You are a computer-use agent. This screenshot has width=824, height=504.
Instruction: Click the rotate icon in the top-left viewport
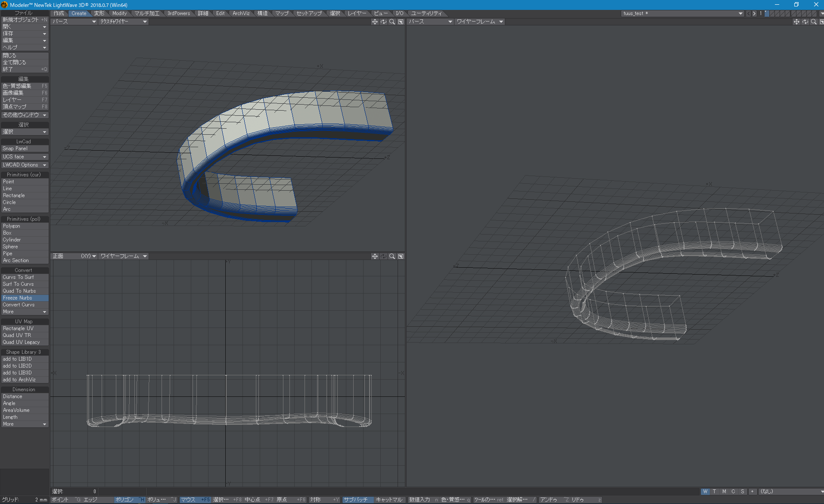tap(383, 22)
